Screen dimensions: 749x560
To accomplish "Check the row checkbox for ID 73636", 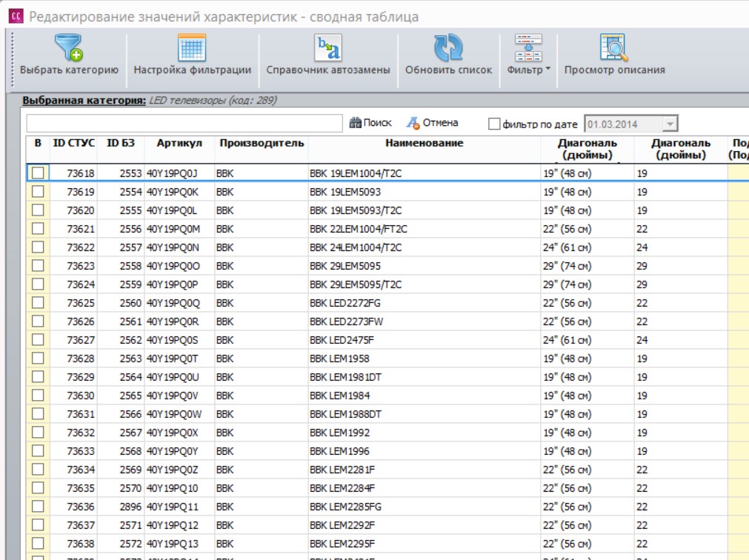I will click(x=38, y=507).
